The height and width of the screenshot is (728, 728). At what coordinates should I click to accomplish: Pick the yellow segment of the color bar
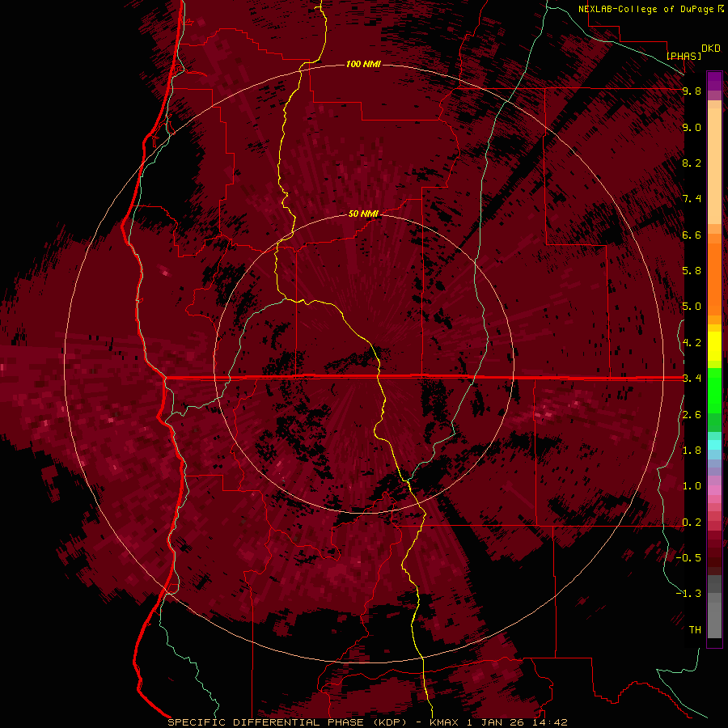coord(714,346)
